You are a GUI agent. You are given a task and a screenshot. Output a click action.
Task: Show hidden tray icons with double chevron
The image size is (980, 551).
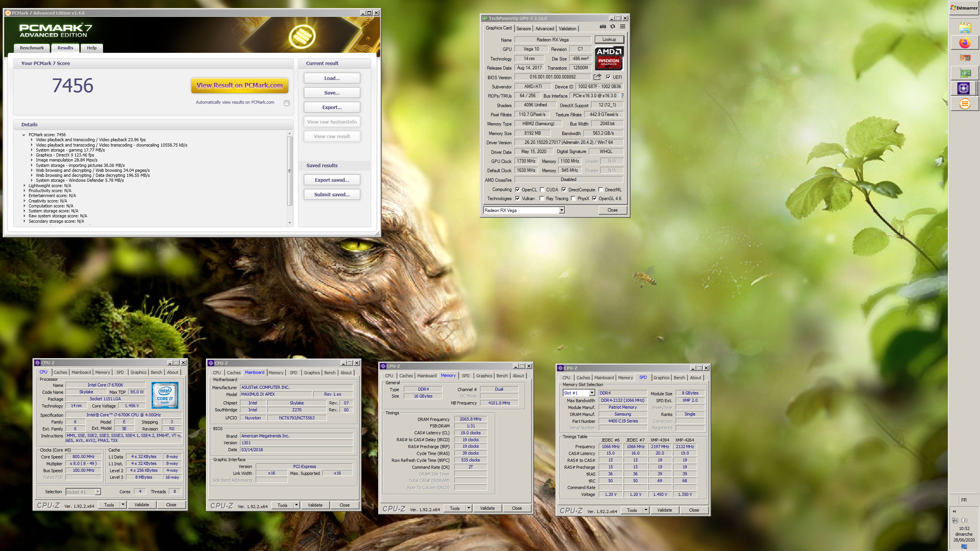click(x=955, y=511)
